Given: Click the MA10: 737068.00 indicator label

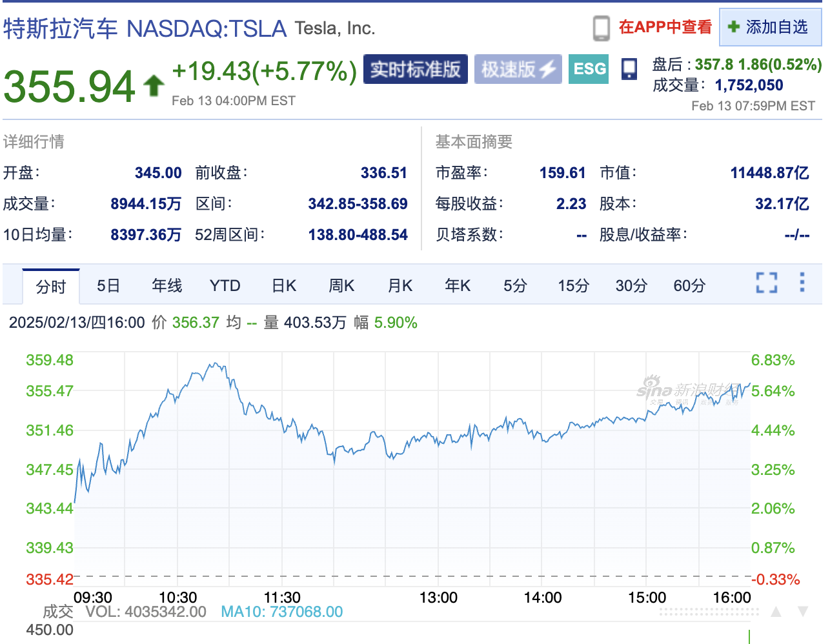Looking at the screenshot, I should tap(281, 612).
